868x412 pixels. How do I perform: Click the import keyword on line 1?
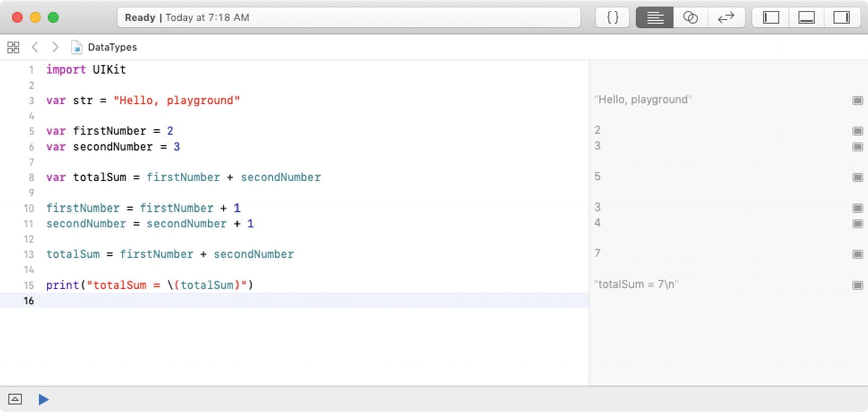click(x=66, y=70)
